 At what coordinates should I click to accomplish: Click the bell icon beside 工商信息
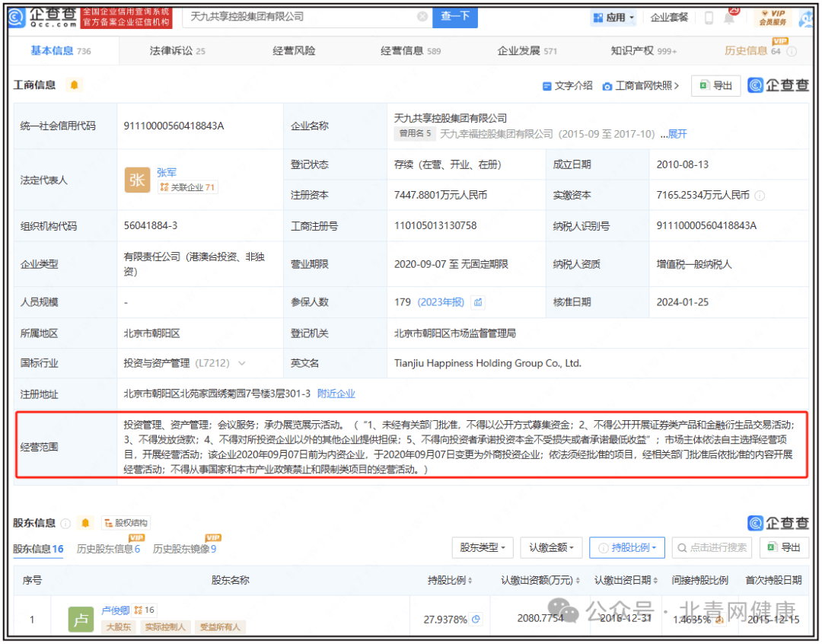[x=75, y=85]
